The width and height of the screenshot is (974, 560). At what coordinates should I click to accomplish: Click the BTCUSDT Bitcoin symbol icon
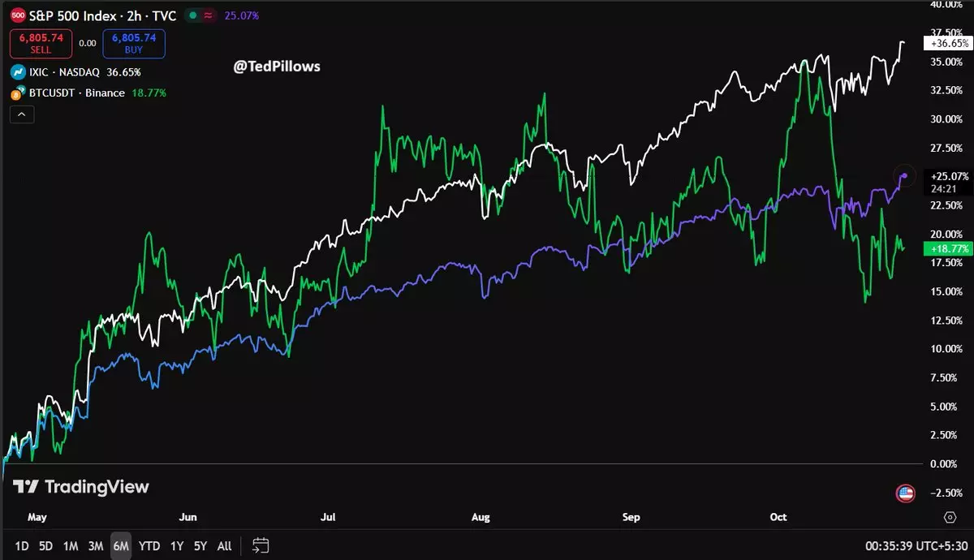click(x=16, y=93)
